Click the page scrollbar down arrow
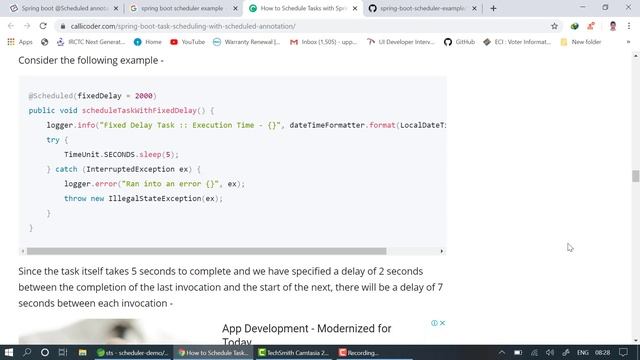Screen dimensions: 640x360 point(636,340)
